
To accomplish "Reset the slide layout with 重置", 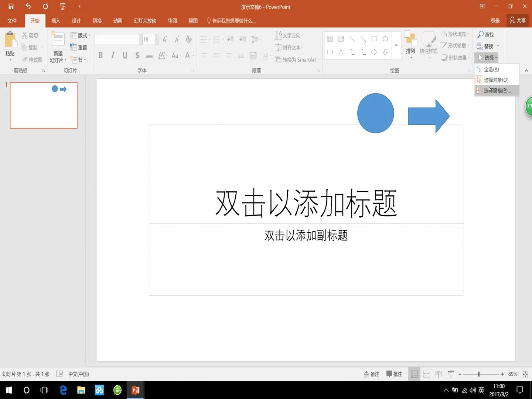I will coord(79,47).
